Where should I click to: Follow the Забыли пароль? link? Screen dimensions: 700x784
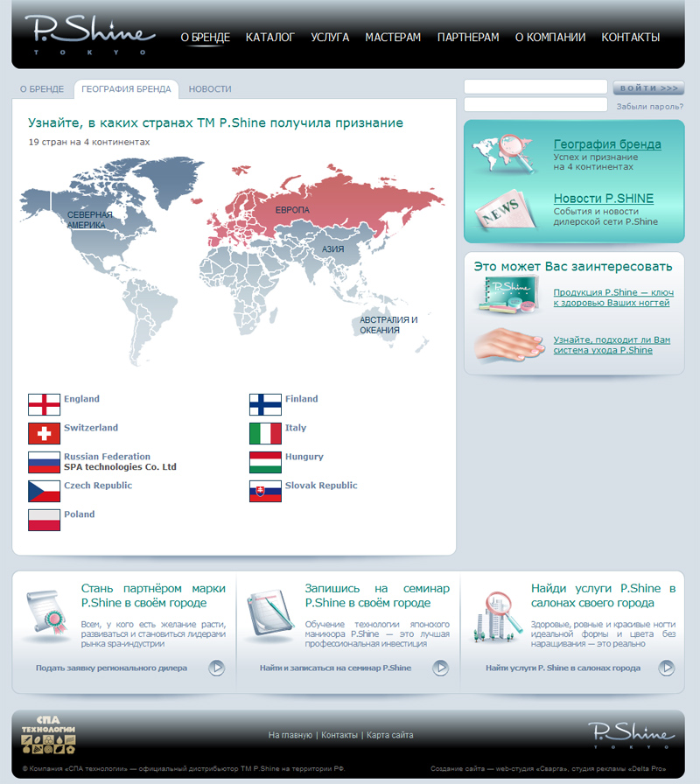coord(650,107)
